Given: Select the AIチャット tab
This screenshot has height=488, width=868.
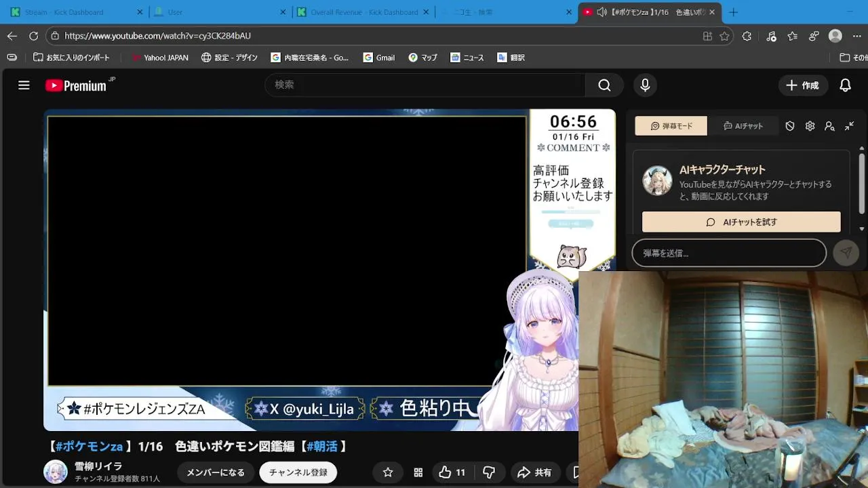Looking at the screenshot, I should click(743, 126).
